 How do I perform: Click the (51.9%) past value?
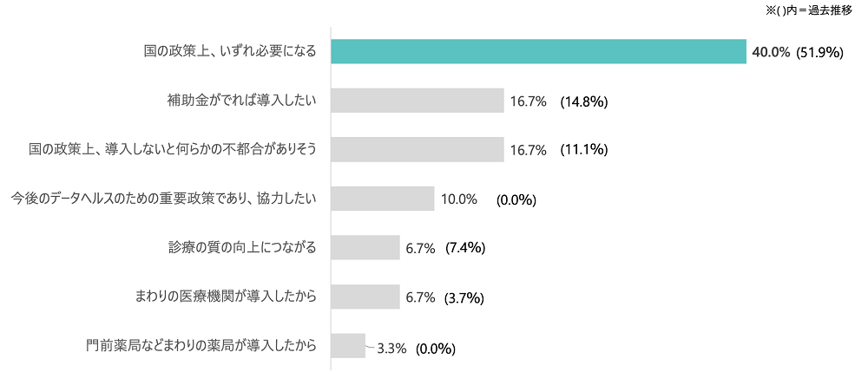[820, 52]
